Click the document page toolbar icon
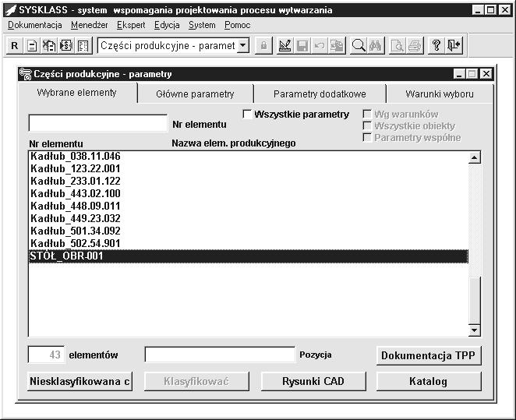 32,45
